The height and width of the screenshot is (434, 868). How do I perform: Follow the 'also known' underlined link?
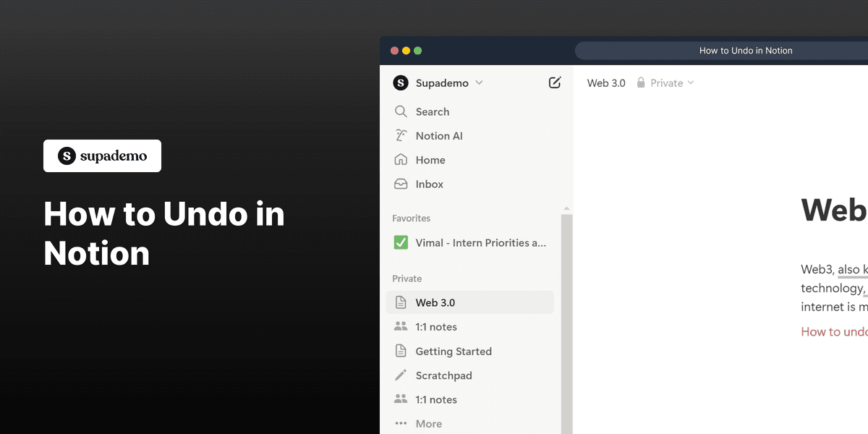[851, 269]
